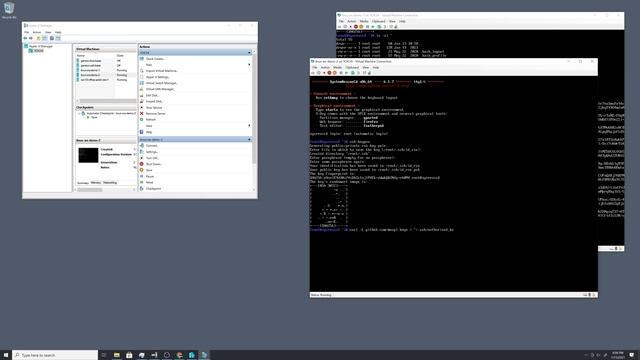The width and height of the screenshot is (640, 360).
Task: Open Action menu in Hyper-V Manager
Action: (37, 32)
